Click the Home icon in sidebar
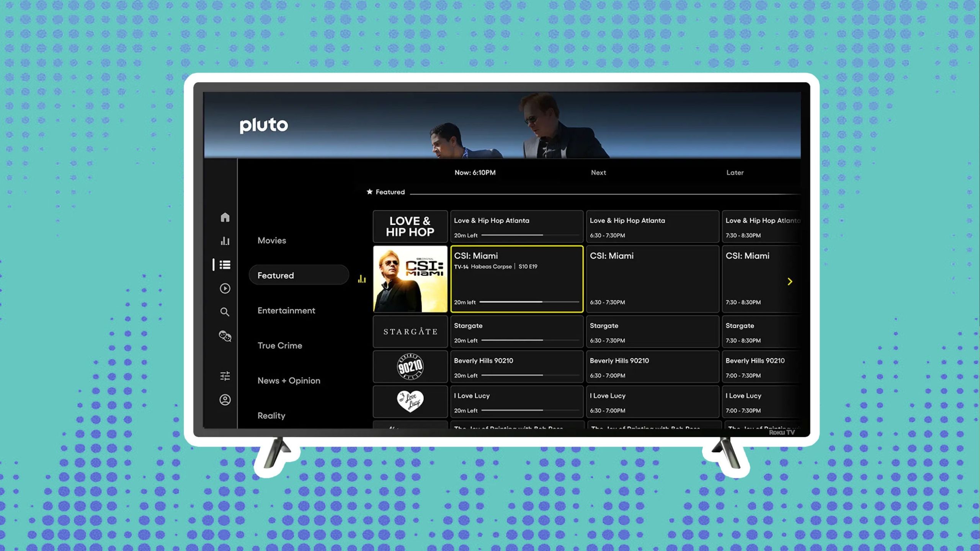 click(x=224, y=217)
